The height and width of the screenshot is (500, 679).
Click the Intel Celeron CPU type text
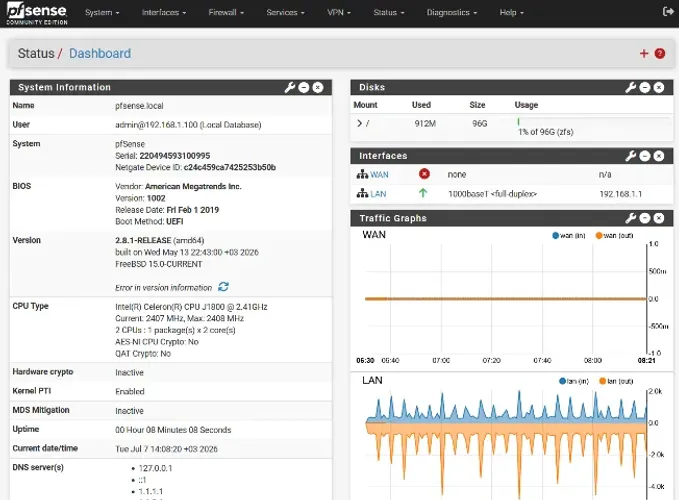coord(191,307)
